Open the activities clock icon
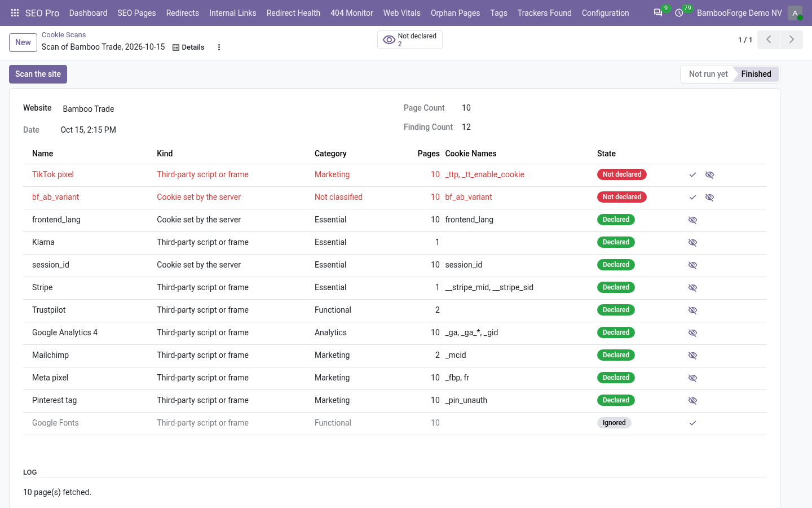 679,12
